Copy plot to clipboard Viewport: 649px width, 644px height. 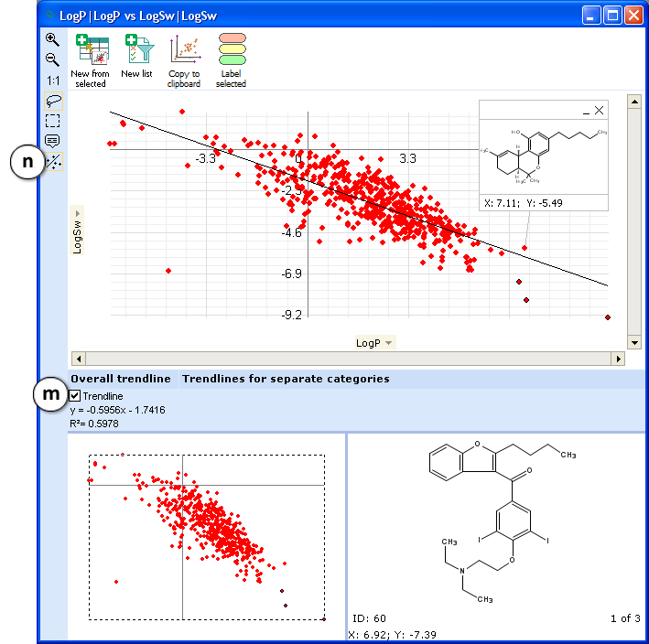(184, 61)
